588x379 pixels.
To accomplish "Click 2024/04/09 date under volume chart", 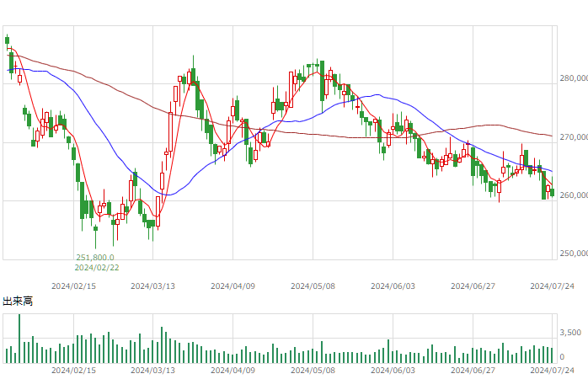I will [x=233, y=371].
